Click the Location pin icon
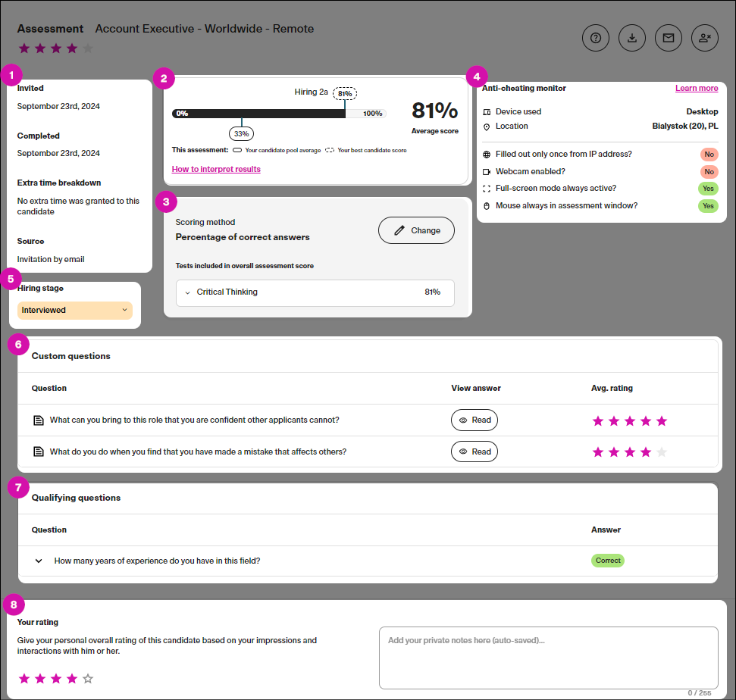Screen dimensions: 736x700 pyautogui.click(x=486, y=126)
